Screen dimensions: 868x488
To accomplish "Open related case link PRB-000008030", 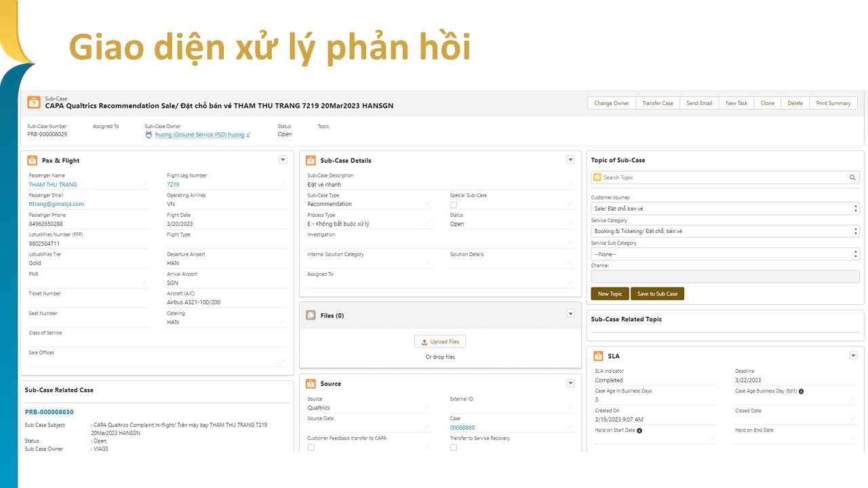I will pos(49,412).
